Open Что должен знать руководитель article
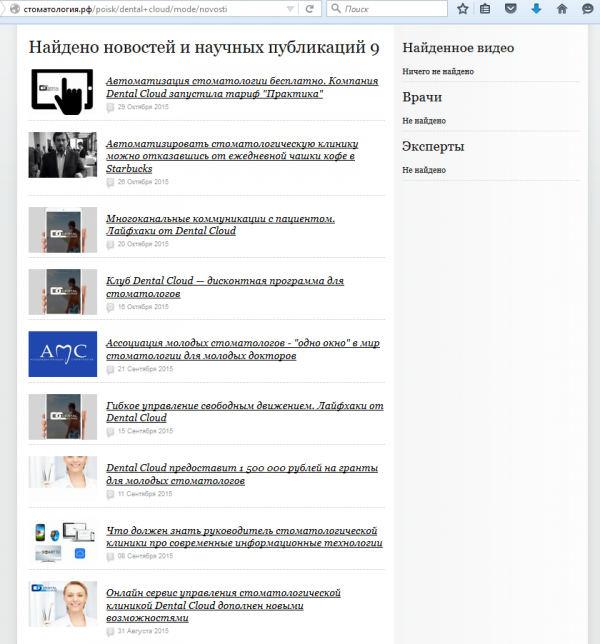This screenshot has width=600, height=644. tap(244, 536)
